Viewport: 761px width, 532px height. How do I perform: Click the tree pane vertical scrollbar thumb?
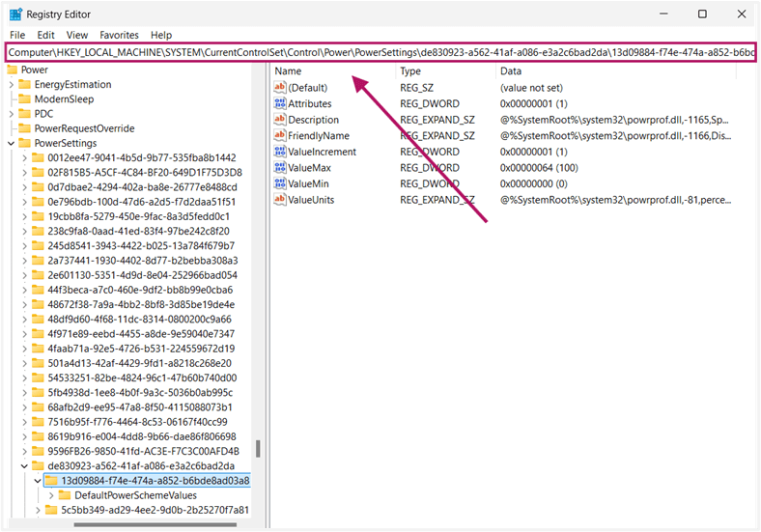tap(258, 449)
